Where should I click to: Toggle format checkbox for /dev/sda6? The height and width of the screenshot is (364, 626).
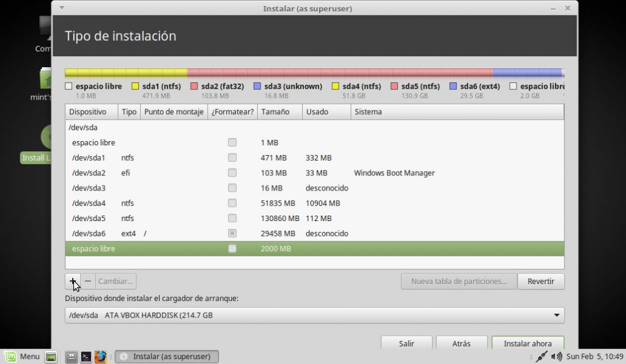232,233
